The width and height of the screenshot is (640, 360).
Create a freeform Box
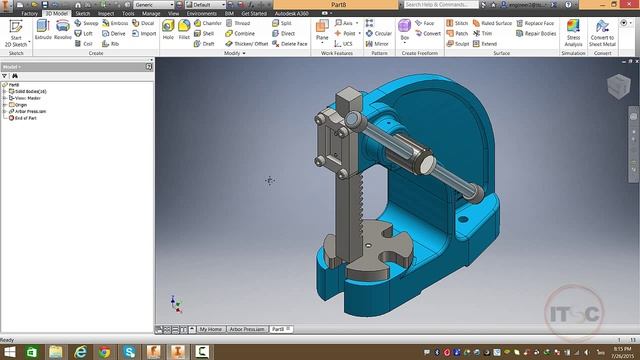click(x=404, y=30)
